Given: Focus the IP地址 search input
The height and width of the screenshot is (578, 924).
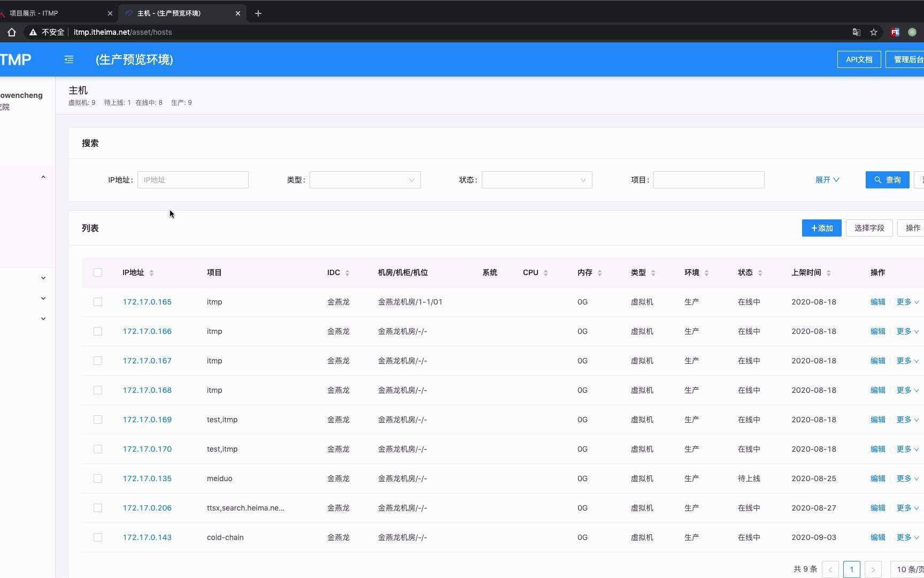Looking at the screenshot, I should click(x=193, y=180).
